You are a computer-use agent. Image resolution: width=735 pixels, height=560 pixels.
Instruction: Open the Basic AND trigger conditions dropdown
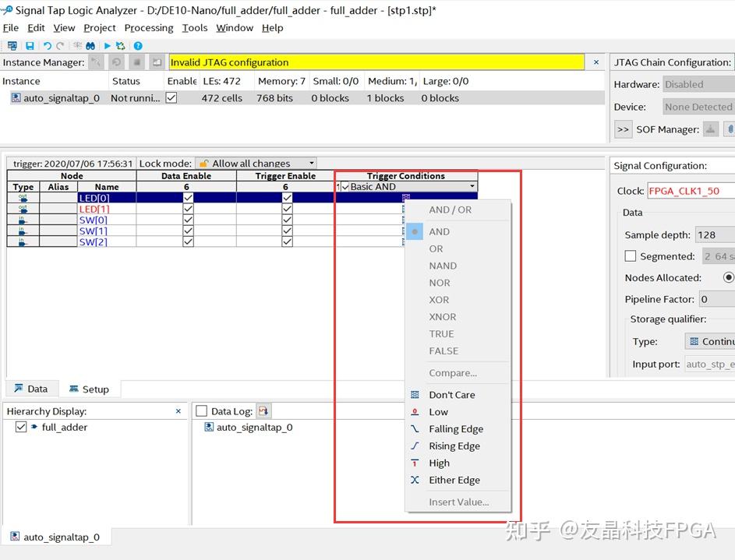pos(473,187)
